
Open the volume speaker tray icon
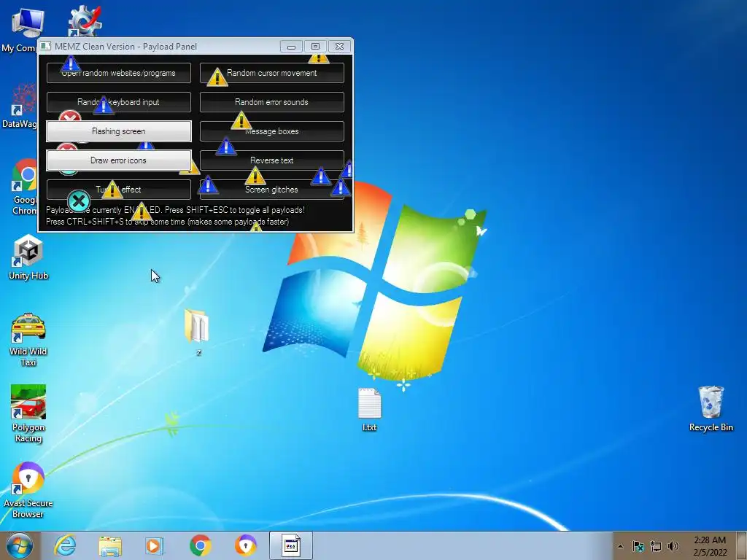click(x=673, y=546)
